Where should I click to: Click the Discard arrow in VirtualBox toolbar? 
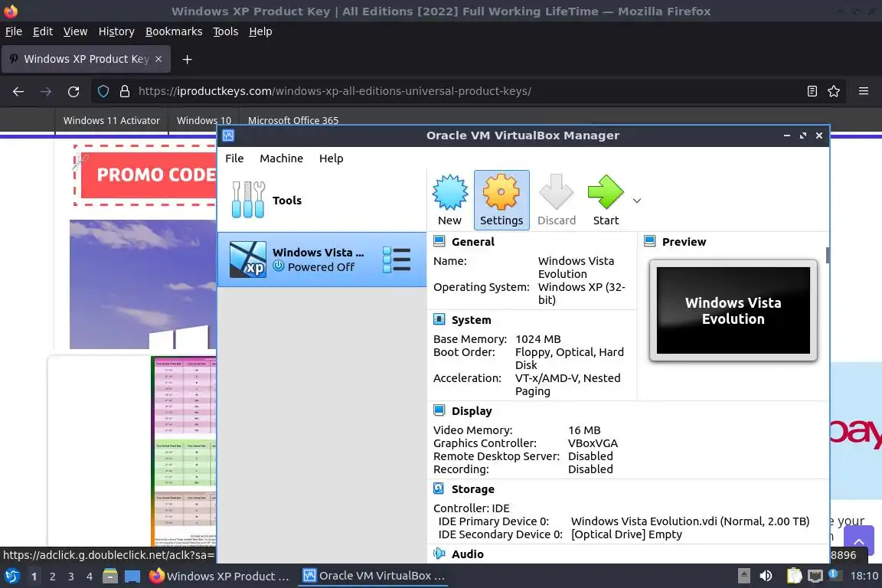coord(557,201)
